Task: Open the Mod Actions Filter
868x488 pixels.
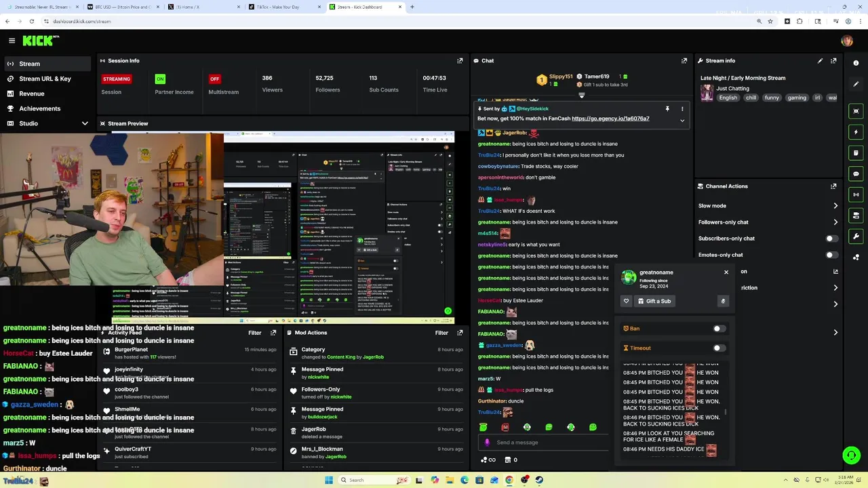Action: click(x=441, y=333)
